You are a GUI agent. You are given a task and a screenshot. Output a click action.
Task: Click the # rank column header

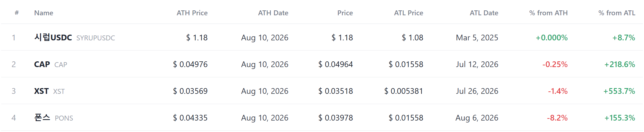coord(17,13)
